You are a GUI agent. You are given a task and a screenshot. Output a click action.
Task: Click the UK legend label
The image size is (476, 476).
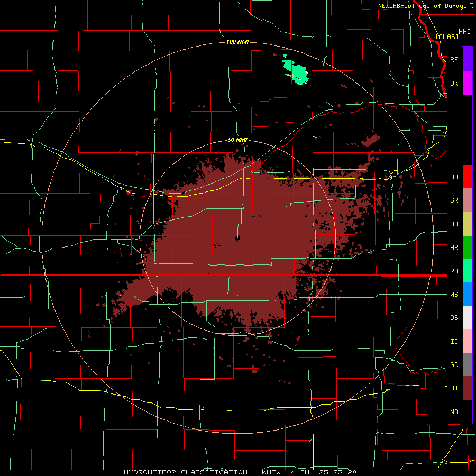pyautogui.click(x=454, y=83)
